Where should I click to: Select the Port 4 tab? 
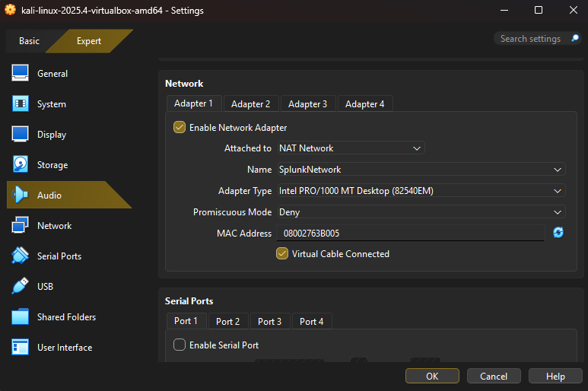coord(312,322)
